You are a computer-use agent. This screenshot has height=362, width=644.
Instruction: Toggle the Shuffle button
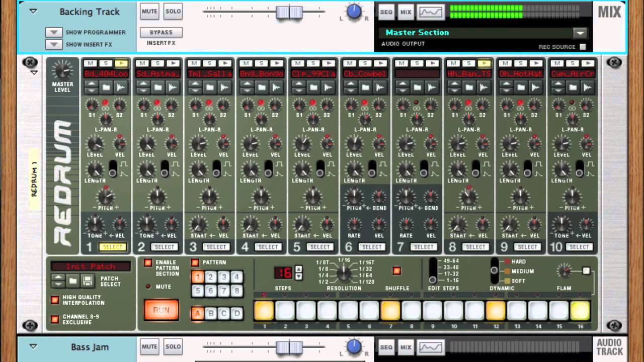(x=397, y=271)
